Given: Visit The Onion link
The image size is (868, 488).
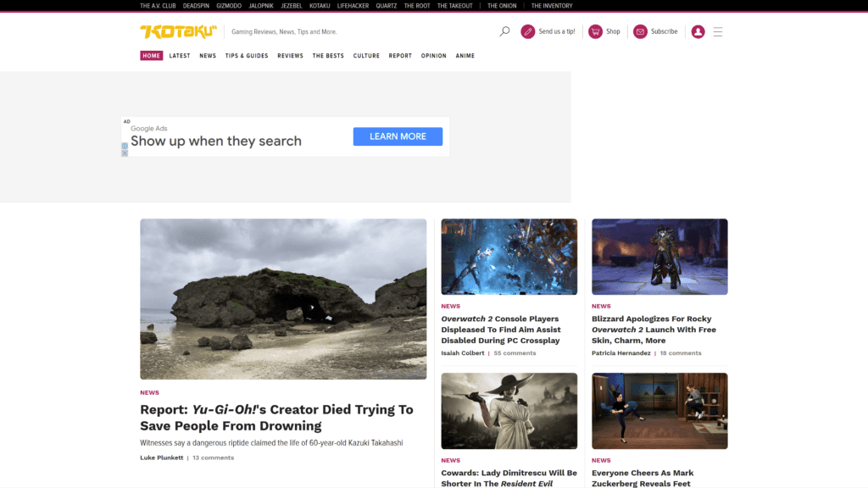Looking at the screenshot, I should (x=502, y=6).
